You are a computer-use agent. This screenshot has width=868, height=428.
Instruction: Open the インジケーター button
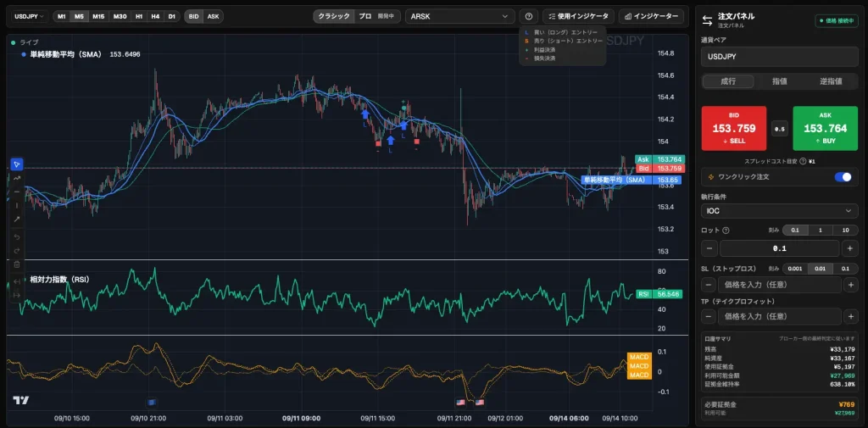point(650,17)
